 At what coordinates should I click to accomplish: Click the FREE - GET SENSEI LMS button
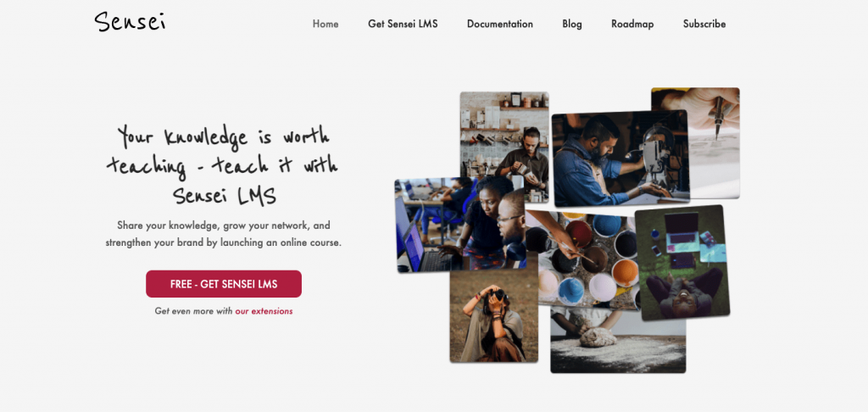[224, 284]
